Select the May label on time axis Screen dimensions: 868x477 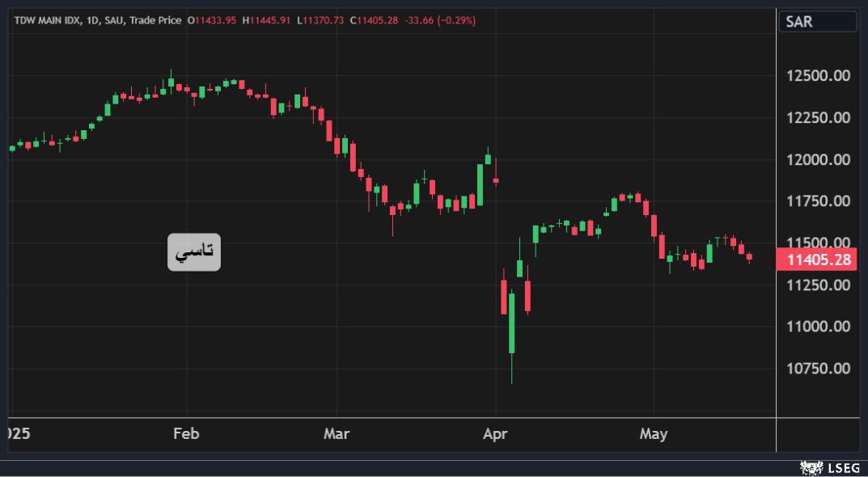coord(654,434)
